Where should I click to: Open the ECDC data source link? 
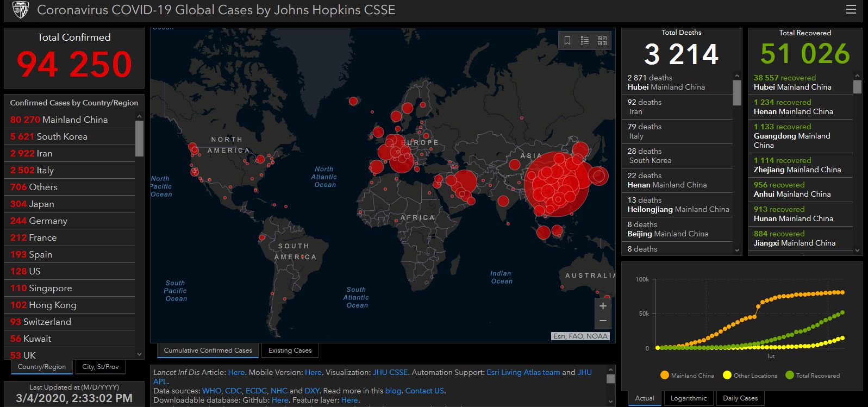click(x=256, y=391)
